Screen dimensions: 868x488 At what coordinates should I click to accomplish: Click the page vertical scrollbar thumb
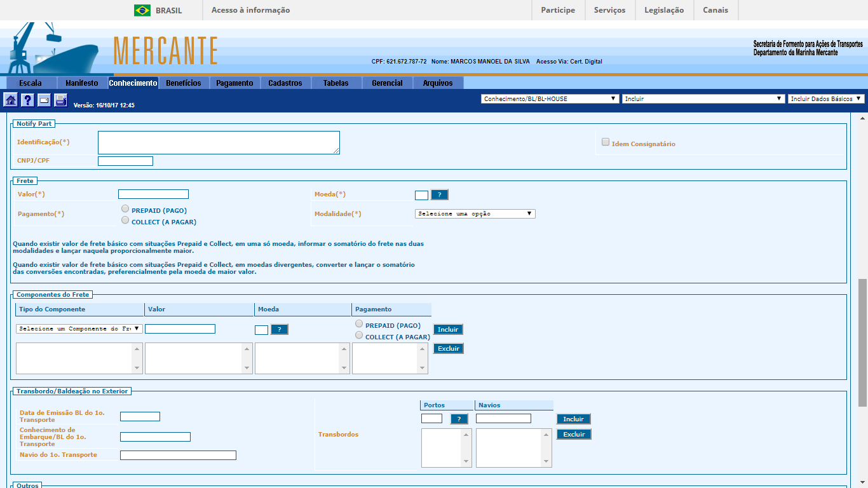(862, 342)
